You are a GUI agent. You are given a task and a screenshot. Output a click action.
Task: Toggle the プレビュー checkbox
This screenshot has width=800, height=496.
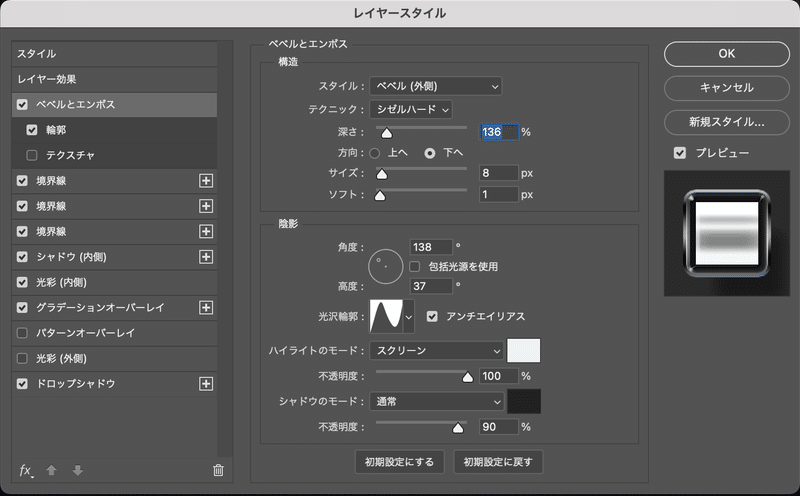(680, 153)
